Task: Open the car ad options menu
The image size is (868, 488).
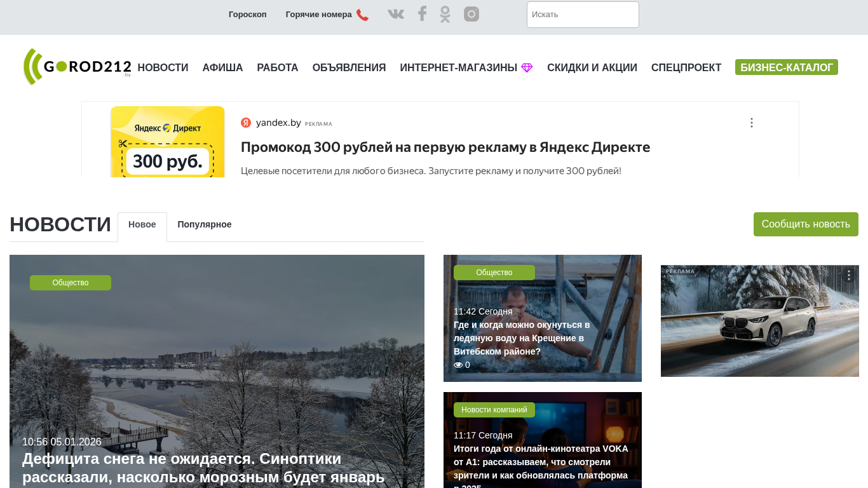Action: [848, 275]
